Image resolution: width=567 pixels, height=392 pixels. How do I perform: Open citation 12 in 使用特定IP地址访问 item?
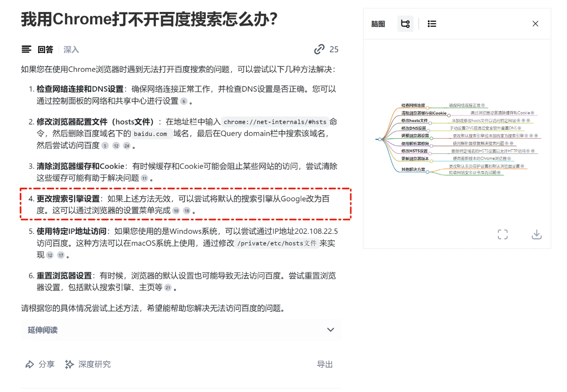pos(50,255)
